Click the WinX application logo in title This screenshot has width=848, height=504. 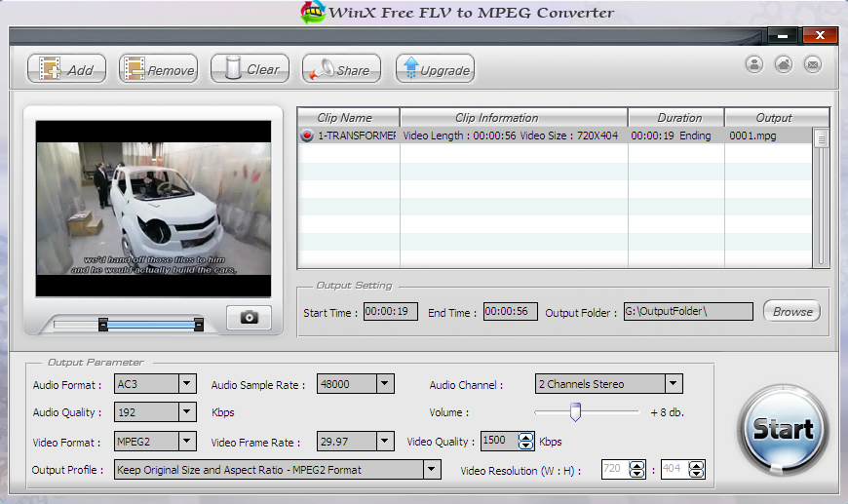click(313, 12)
